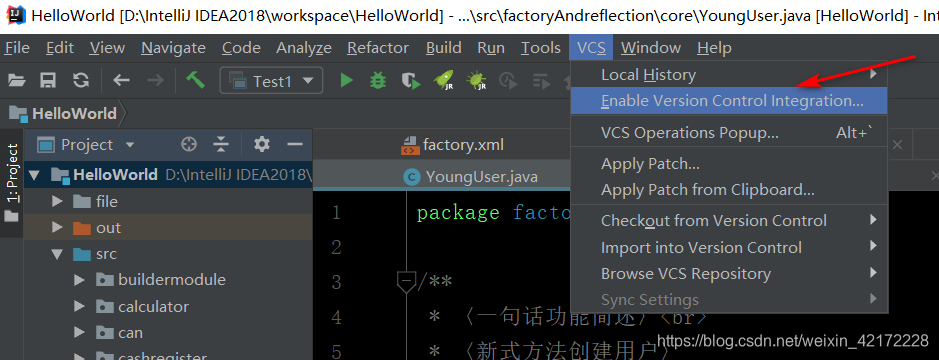Viewport: 939px width, 360px height.
Task: Navigate back with the left arrow
Action: (x=122, y=80)
